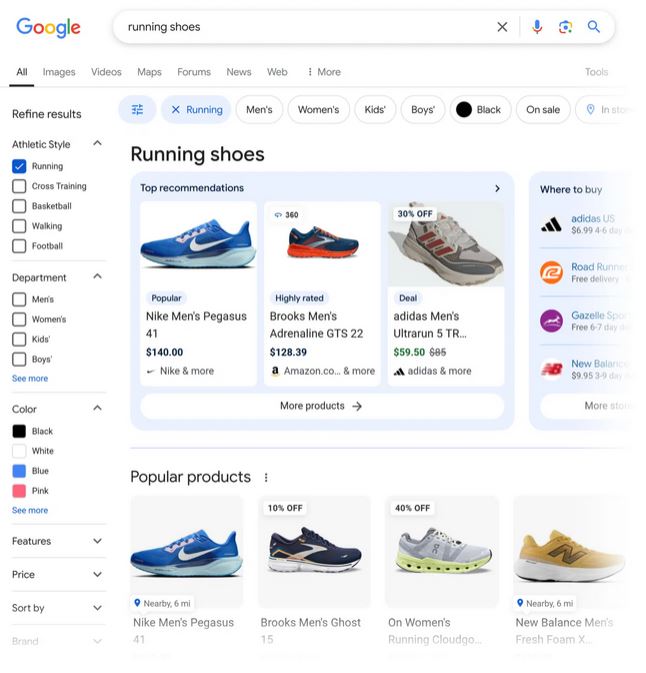Click See more under Department
646x673 pixels.
point(30,379)
